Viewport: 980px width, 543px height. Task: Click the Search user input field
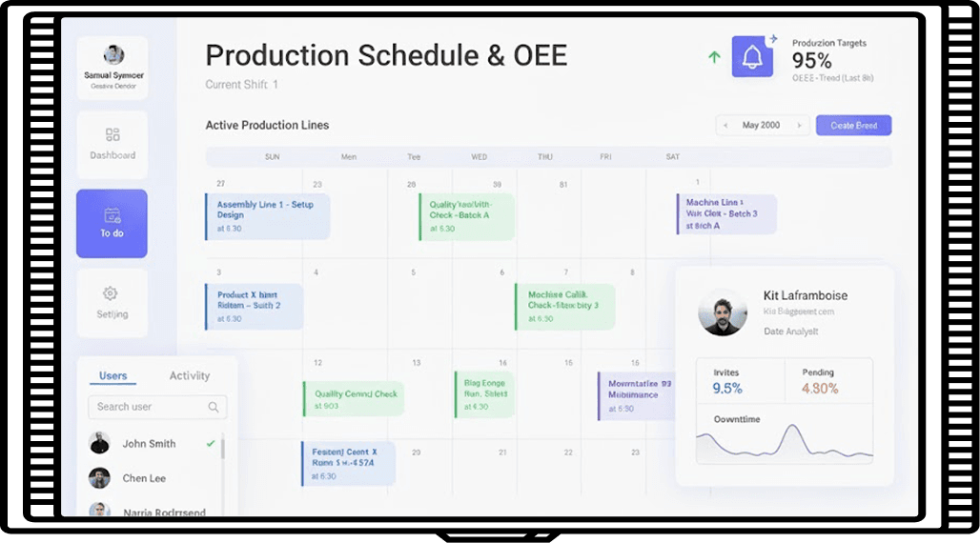(x=148, y=407)
